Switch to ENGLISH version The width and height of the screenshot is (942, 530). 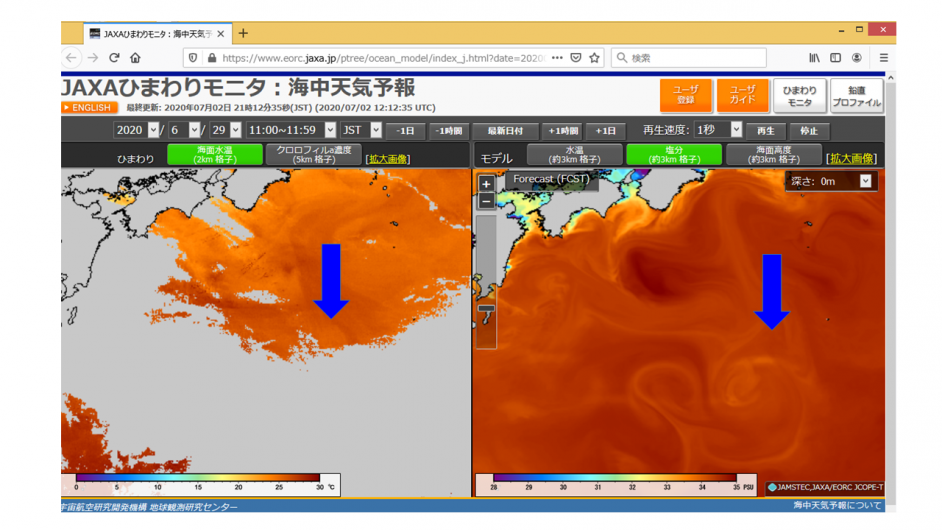(x=89, y=108)
